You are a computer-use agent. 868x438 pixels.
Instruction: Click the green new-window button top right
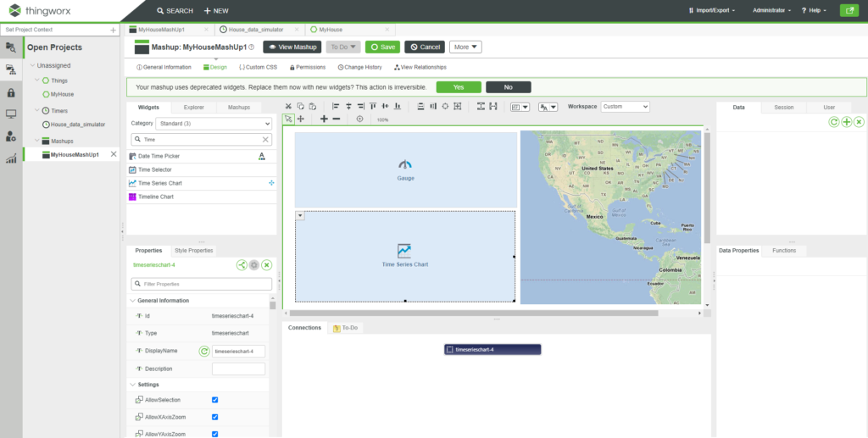pyautogui.click(x=849, y=10)
